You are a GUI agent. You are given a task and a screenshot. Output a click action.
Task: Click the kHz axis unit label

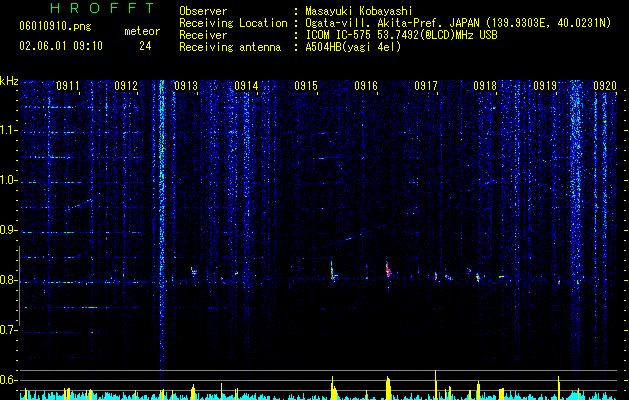click(x=9, y=81)
